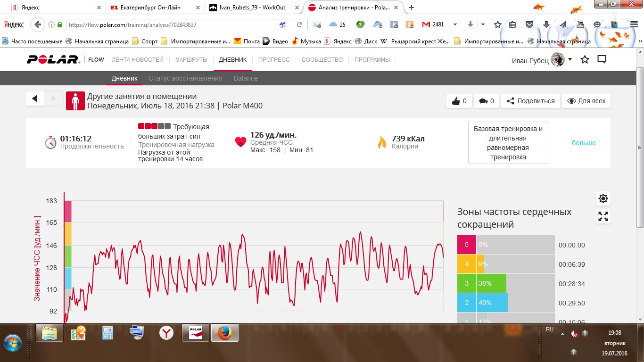This screenshot has width=644, height=362.
Task: Open the ПРОГРАММЫ menu item
Action: pyautogui.click(x=372, y=60)
